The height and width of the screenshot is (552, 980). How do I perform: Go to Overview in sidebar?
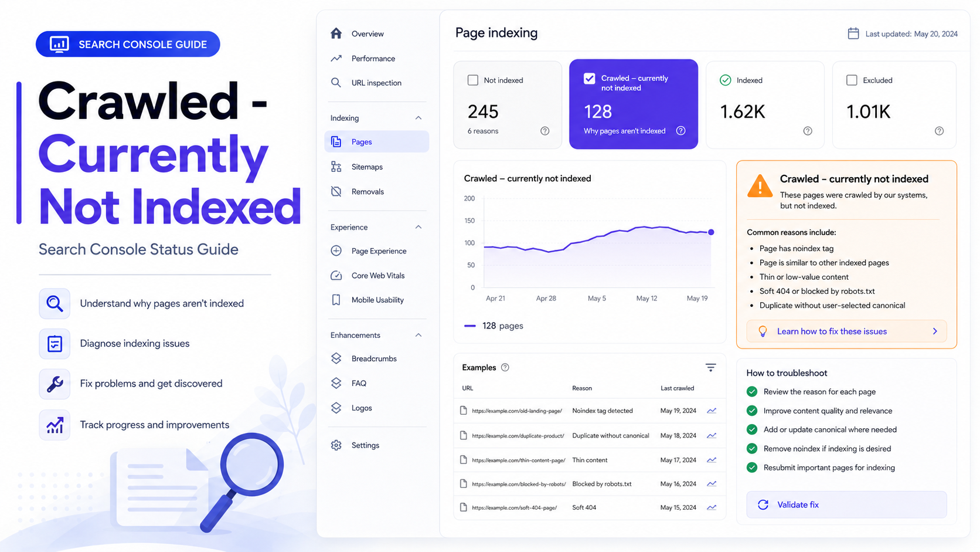pyautogui.click(x=367, y=34)
